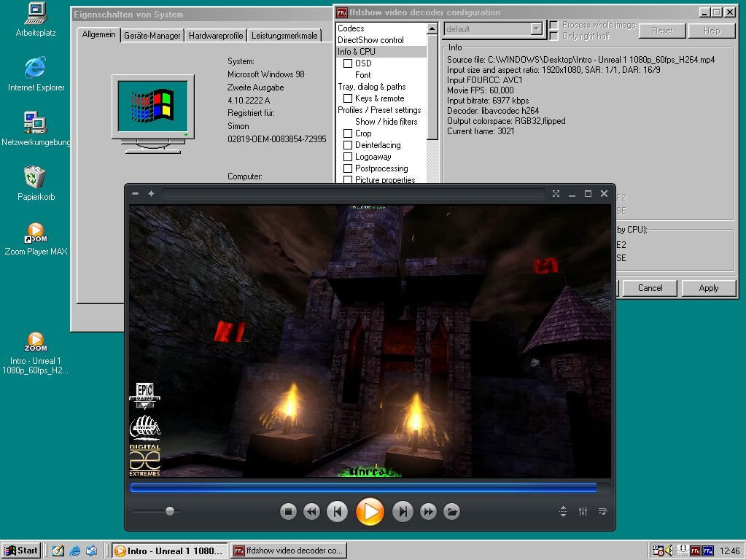Switch to the Geräte-Manager tab
Screen dimensions: 746x560
point(152,36)
